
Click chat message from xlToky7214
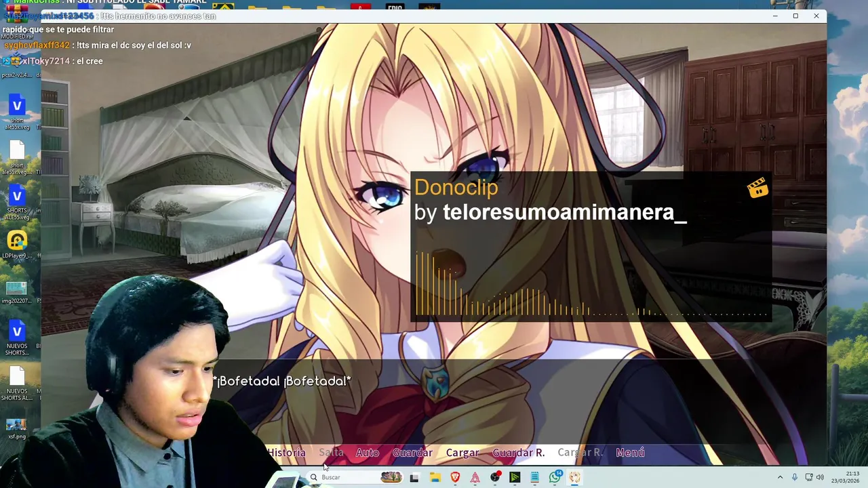point(52,61)
